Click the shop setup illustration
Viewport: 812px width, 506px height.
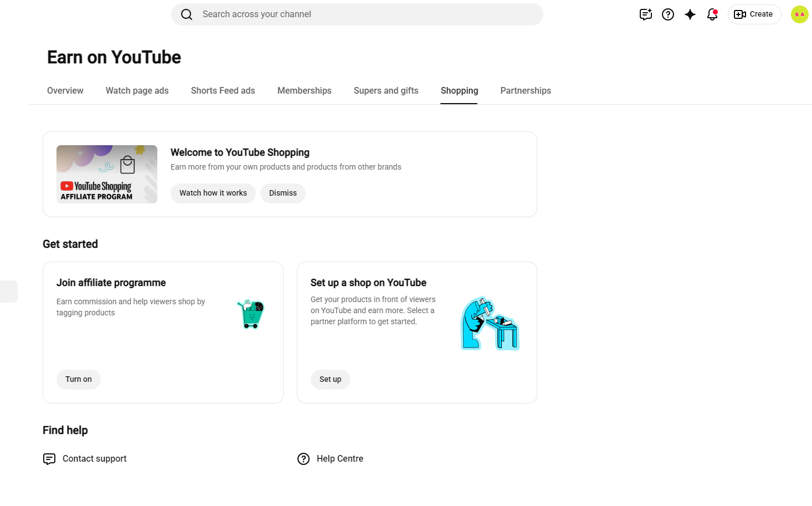pos(490,324)
